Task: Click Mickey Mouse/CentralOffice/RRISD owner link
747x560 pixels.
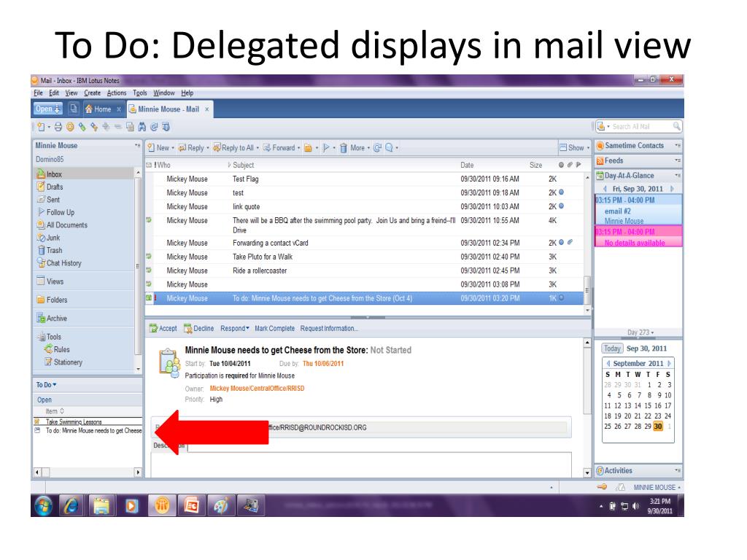Action: point(257,388)
